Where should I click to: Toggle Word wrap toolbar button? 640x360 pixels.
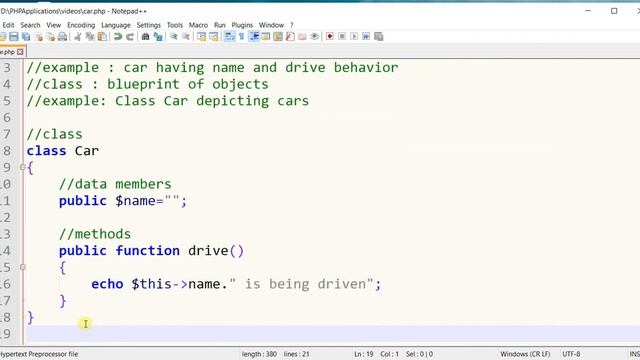[229, 37]
